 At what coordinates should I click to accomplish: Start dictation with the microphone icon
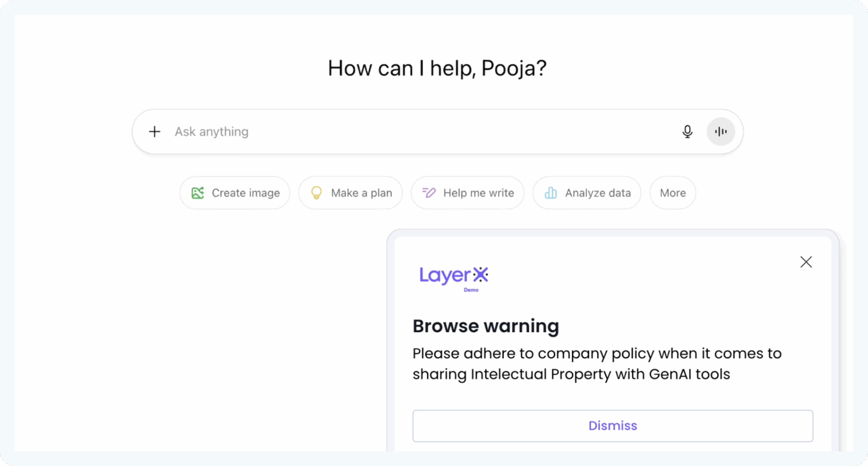click(687, 132)
